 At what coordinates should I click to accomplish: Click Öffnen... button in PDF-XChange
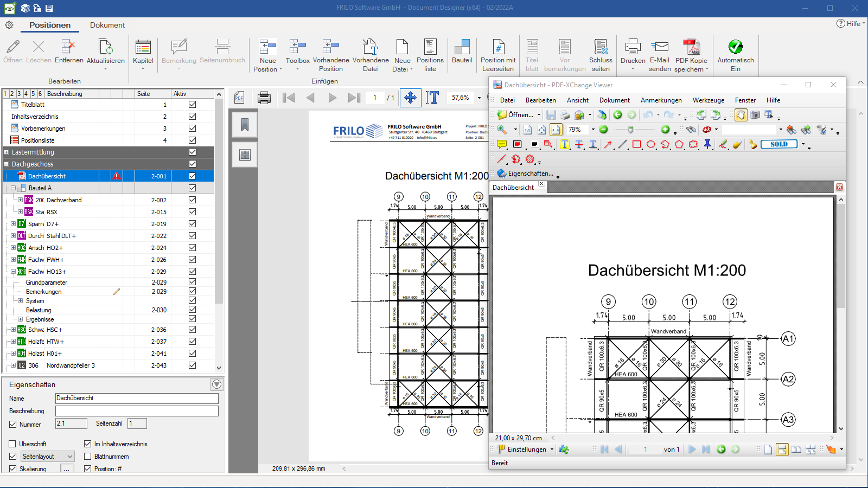click(x=516, y=115)
